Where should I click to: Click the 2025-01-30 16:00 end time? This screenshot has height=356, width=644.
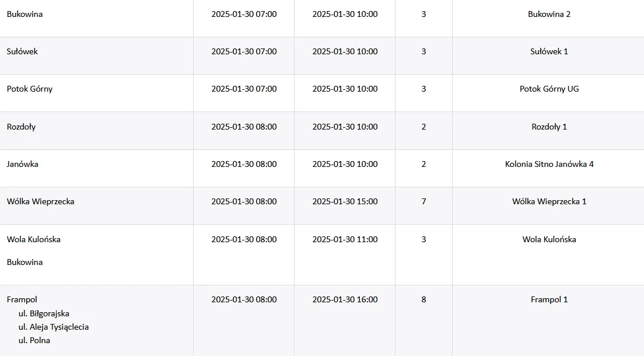(x=345, y=299)
